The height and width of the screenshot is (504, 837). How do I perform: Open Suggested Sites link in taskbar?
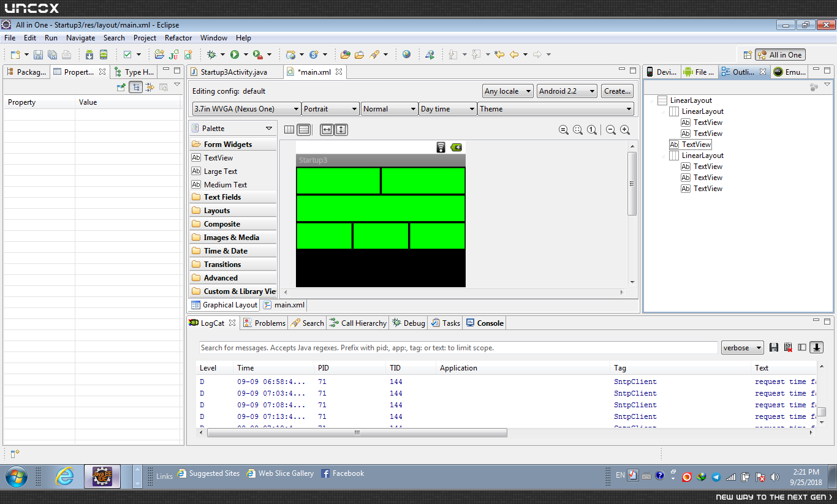click(x=208, y=473)
